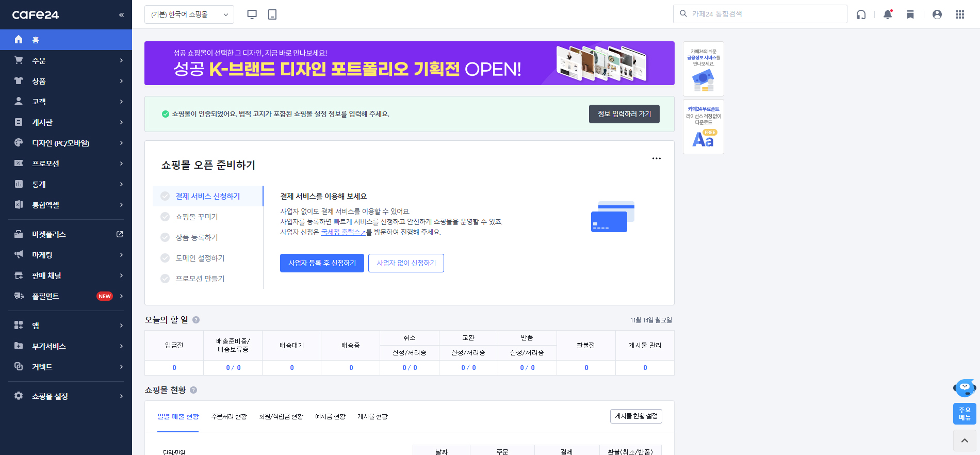Image resolution: width=980 pixels, height=455 pixels.
Task: Switch to 주문처리 현황 tab
Action: [x=229, y=416]
